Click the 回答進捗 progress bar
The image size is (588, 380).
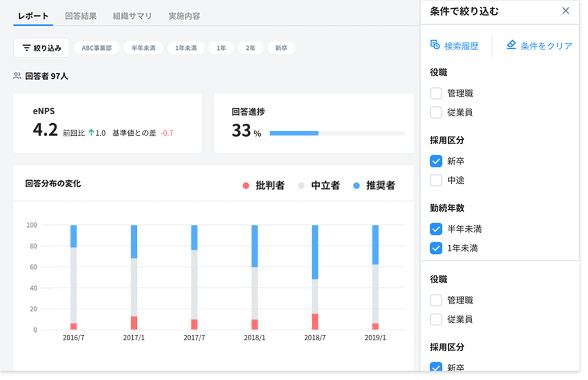coord(337,133)
